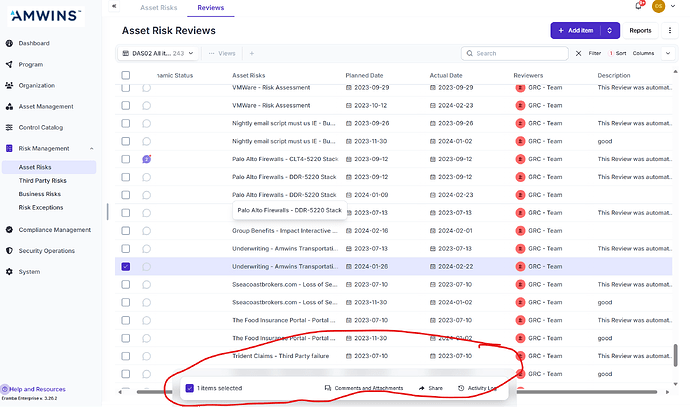
Task: Open Control Catalog sidebar icon
Action: 9,128
